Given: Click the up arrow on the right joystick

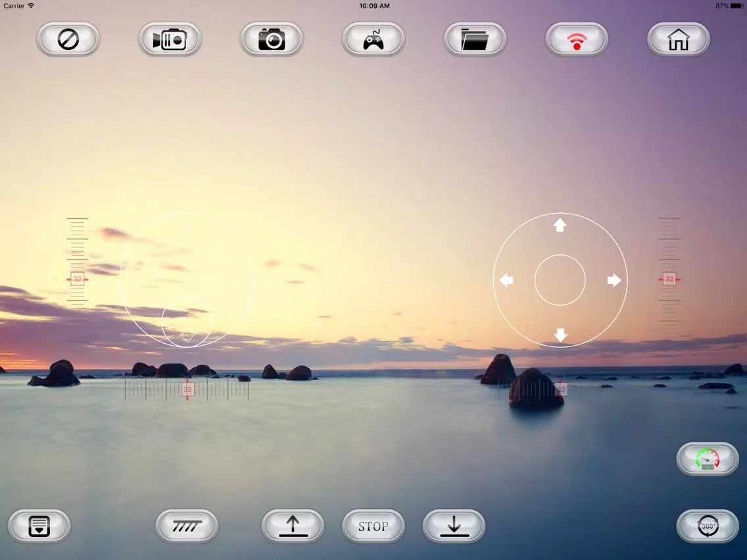Looking at the screenshot, I should [x=560, y=225].
